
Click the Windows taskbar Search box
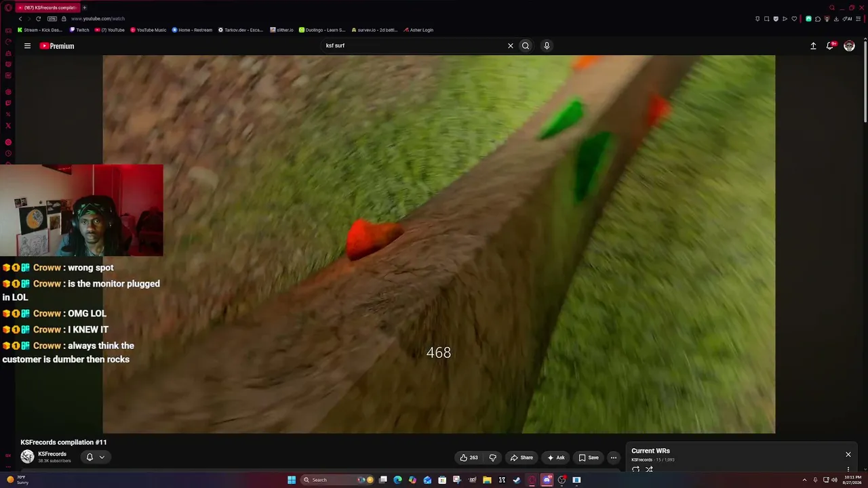pyautogui.click(x=338, y=480)
